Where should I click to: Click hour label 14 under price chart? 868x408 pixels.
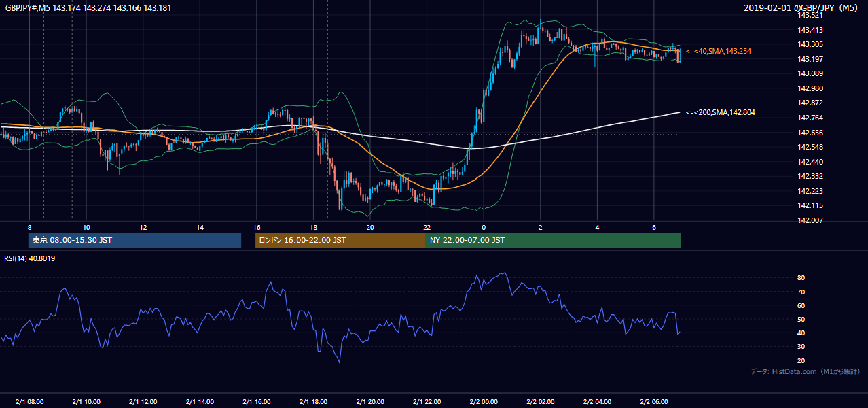click(200, 227)
